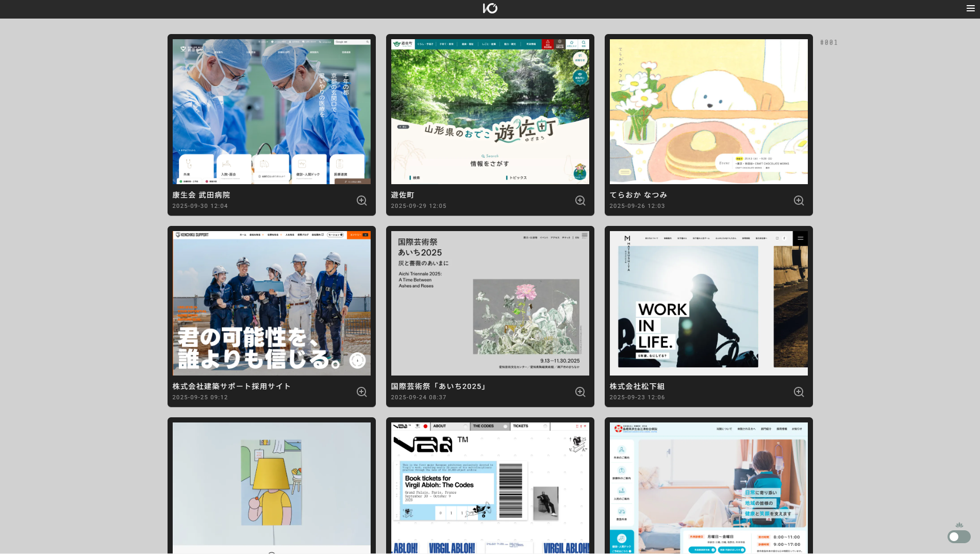
Task: Click the date 2025-09-23 12:06
Action: click(x=637, y=397)
